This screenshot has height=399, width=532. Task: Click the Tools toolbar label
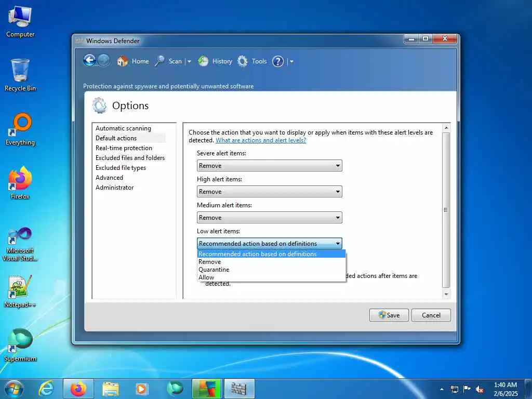259,61
